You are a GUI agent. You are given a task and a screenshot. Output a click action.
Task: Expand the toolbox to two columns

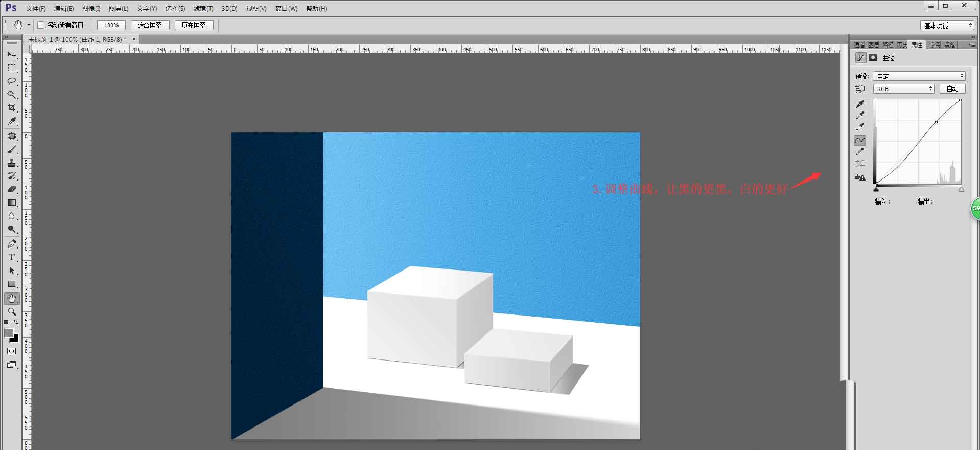click(6, 37)
